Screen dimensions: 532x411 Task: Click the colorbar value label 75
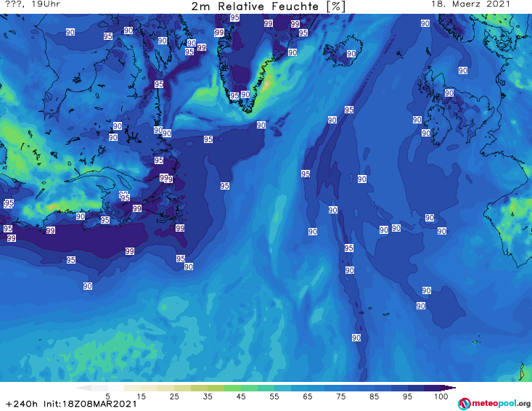pos(340,396)
